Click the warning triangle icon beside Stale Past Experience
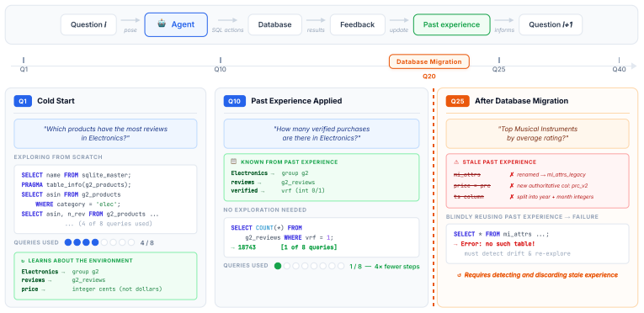 point(456,162)
